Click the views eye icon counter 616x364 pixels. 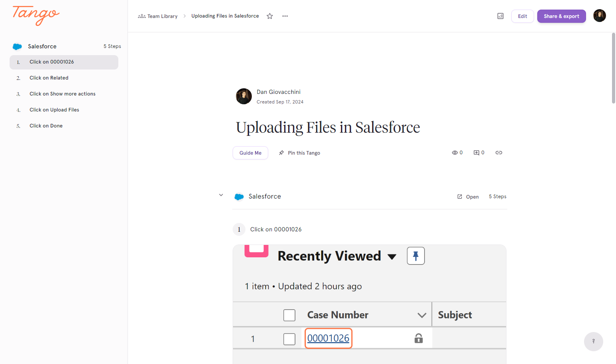(x=457, y=153)
